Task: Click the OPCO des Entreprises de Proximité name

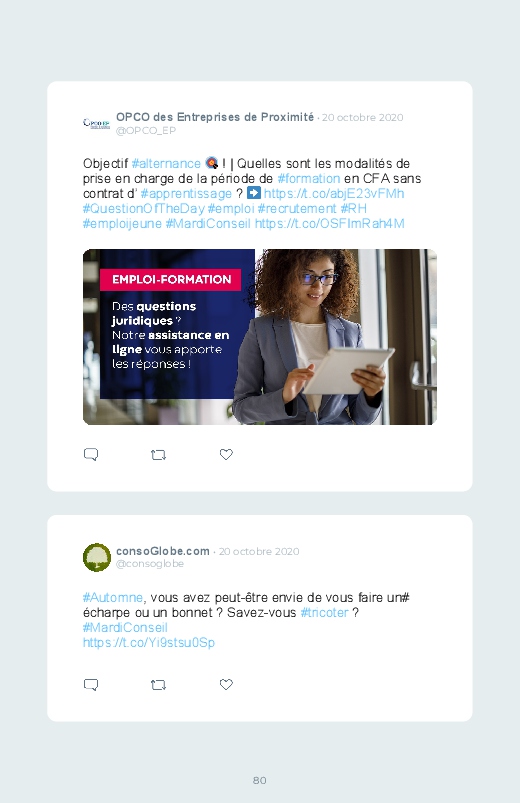Action: (215, 117)
